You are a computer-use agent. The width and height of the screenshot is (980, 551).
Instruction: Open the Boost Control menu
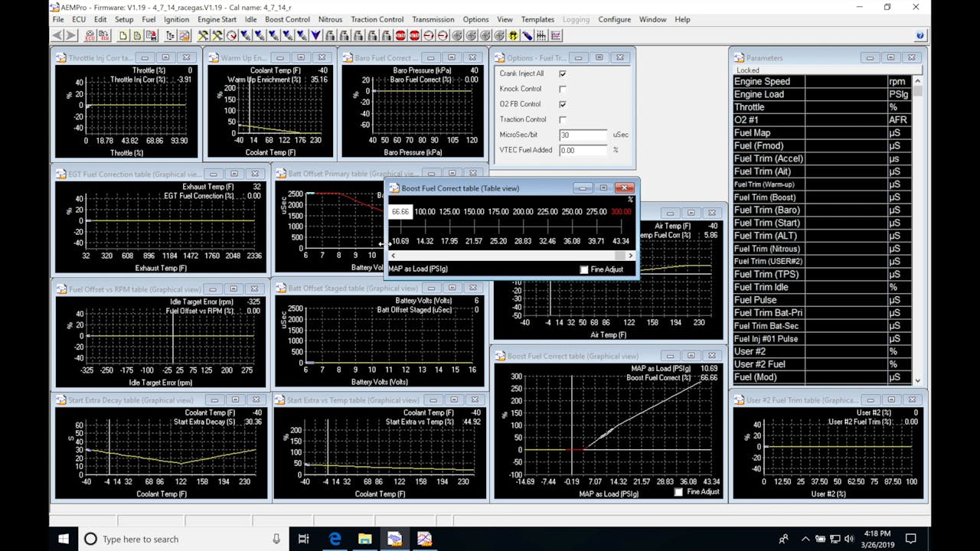[287, 19]
